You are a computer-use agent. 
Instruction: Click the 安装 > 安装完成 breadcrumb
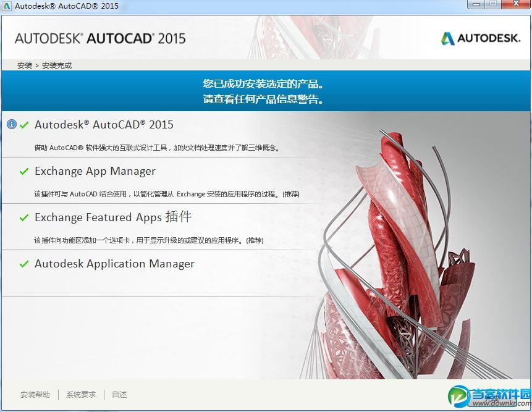pos(44,65)
